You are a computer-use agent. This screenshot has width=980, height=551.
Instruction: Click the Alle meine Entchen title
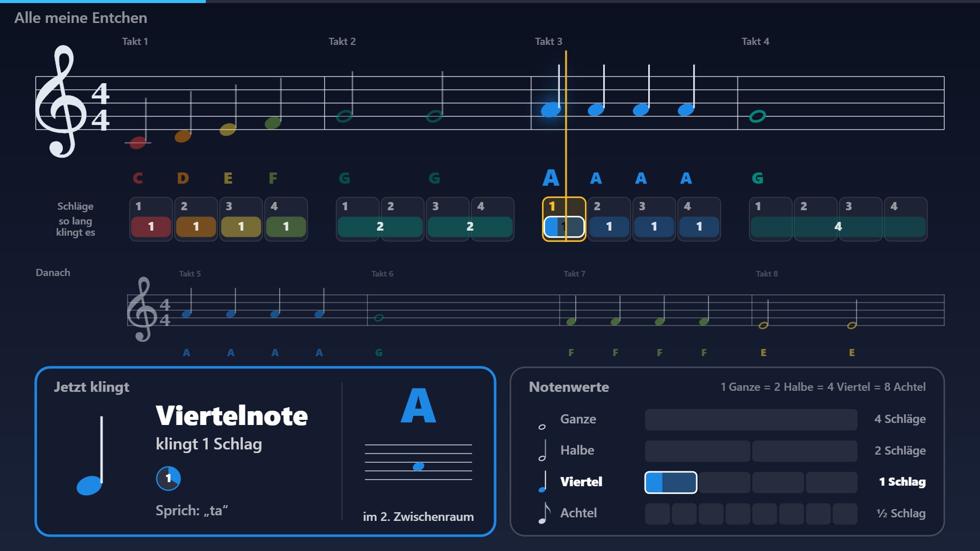[81, 18]
